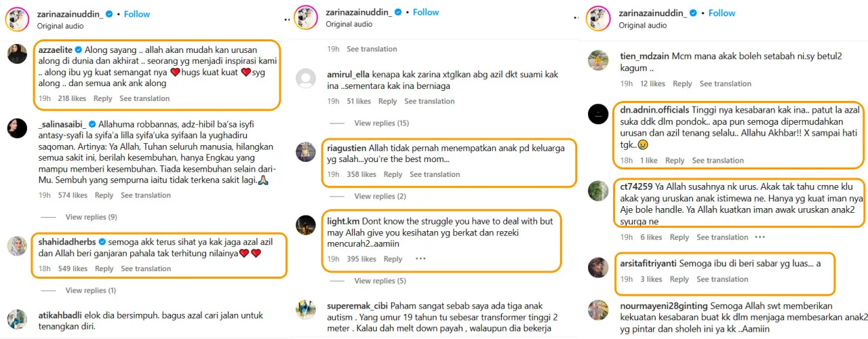Expand View replies (9) thread
This screenshot has width=868, height=339.
(x=91, y=217)
